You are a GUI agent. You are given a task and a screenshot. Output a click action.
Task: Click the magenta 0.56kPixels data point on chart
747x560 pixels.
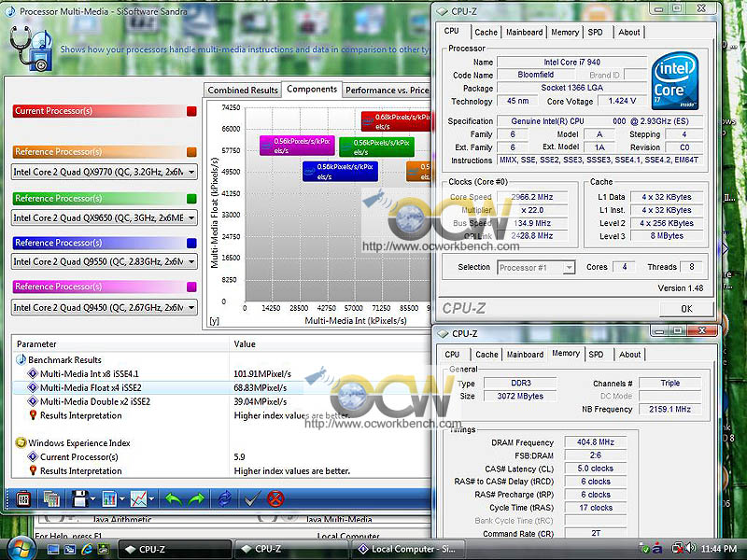pos(297,146)
